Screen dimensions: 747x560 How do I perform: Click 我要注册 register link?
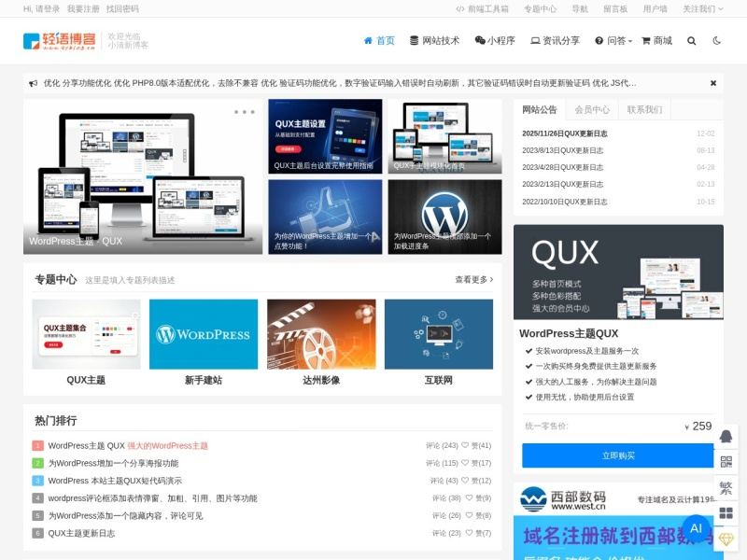(83, 8)
